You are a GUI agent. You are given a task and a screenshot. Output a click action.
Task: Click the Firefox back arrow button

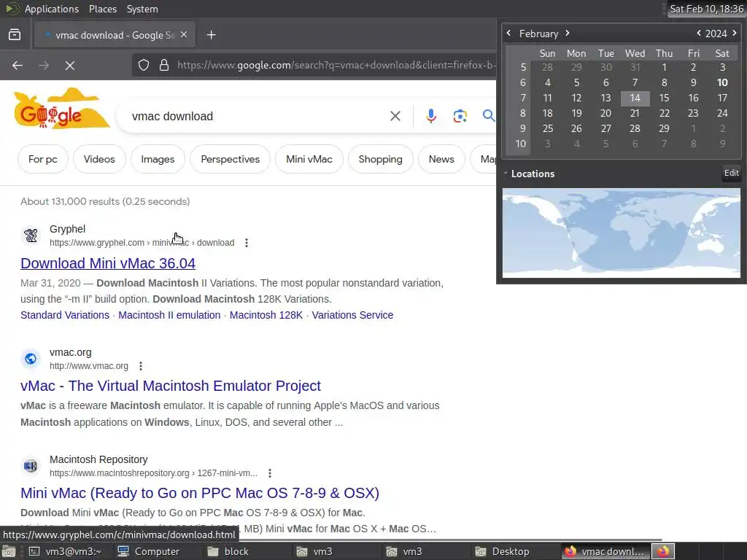click(x=18, y=65)
